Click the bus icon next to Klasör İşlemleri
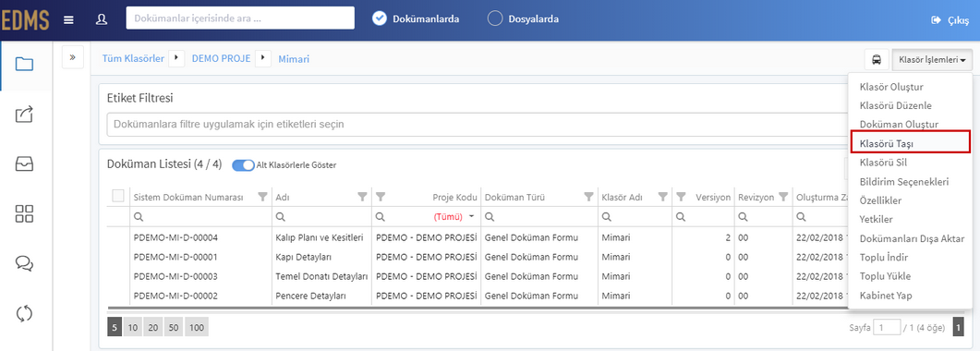 (x=877, y=60)
